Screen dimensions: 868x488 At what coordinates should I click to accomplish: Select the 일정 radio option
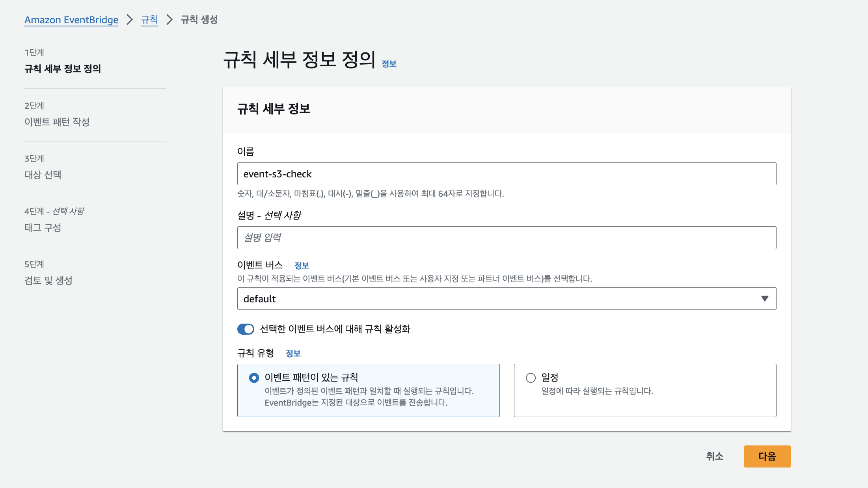(x=531, y=378)
